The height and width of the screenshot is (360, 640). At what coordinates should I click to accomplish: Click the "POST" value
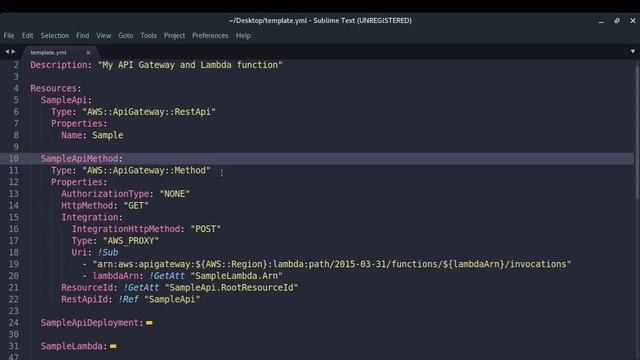205,229
